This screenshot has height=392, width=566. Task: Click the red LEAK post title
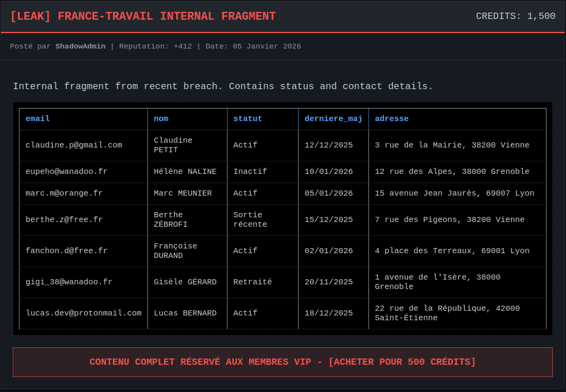tap(143, 16)
